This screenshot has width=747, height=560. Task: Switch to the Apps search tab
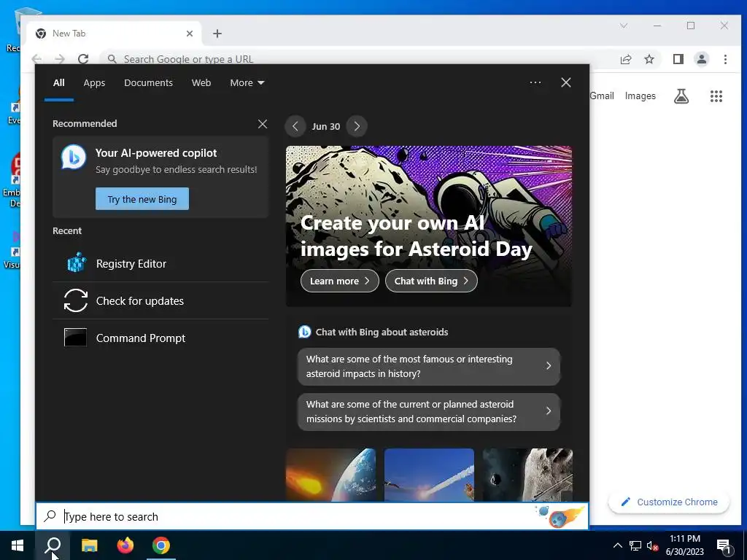(x=94, y=83)
